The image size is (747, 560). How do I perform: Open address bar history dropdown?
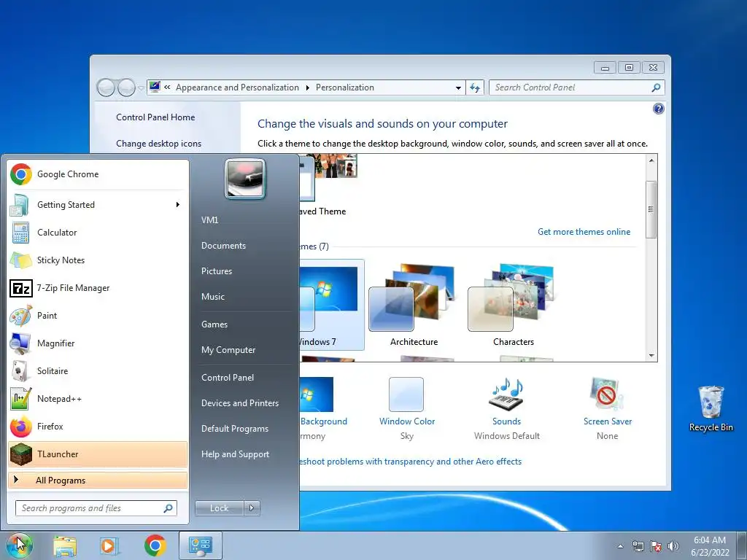(458, 87)
